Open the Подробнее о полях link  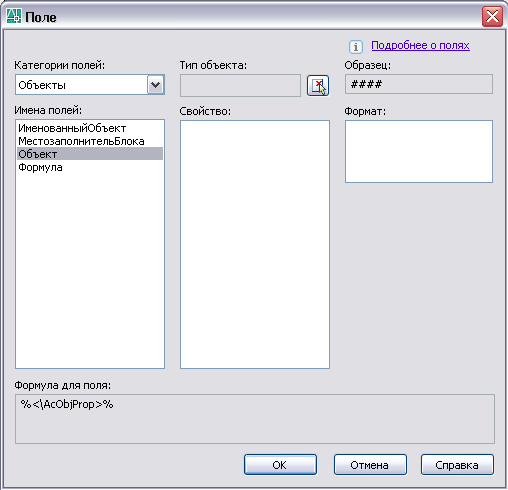420,45
